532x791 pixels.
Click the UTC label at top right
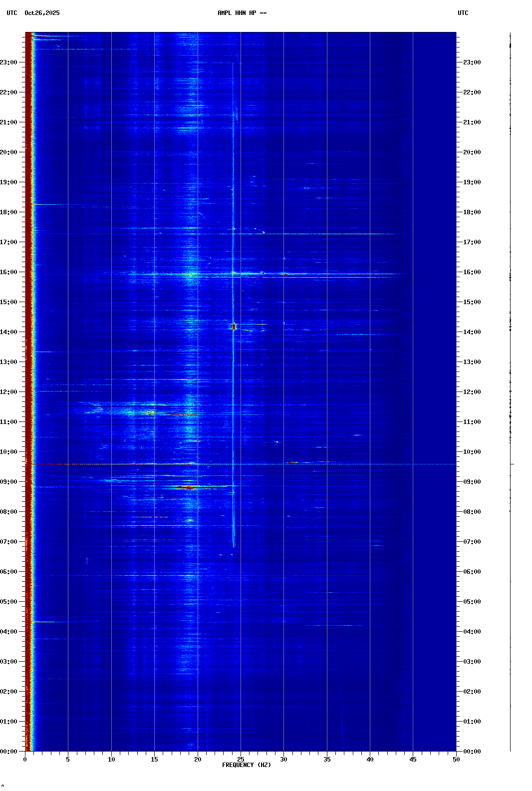coord(463,13)
